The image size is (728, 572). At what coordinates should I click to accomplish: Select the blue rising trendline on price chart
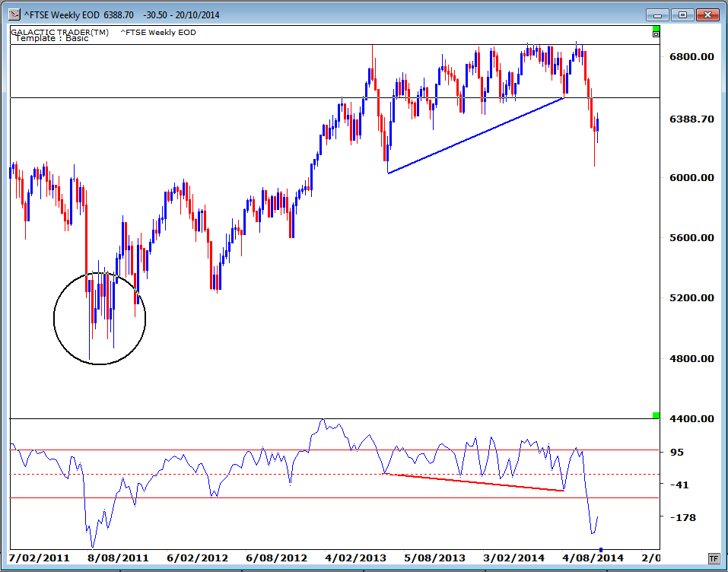click(x=476, y=135)
